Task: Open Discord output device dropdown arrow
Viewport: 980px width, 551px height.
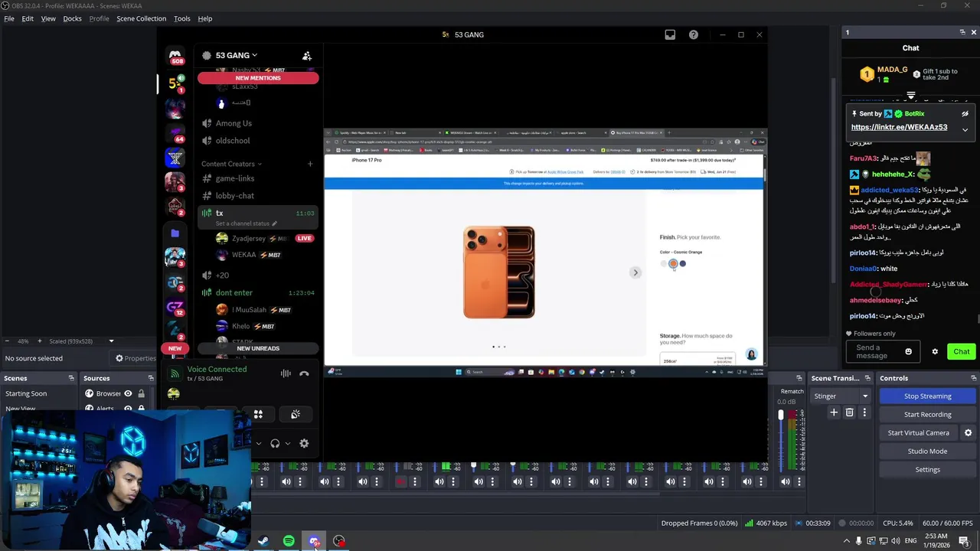Action: [x=288, y=443]
